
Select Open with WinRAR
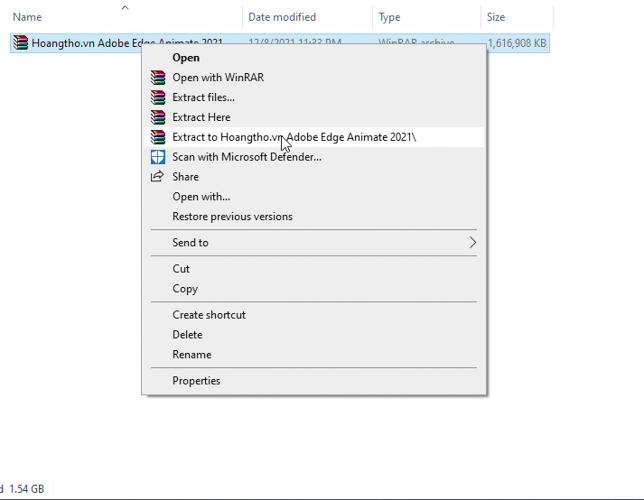(x=314, y=78)
